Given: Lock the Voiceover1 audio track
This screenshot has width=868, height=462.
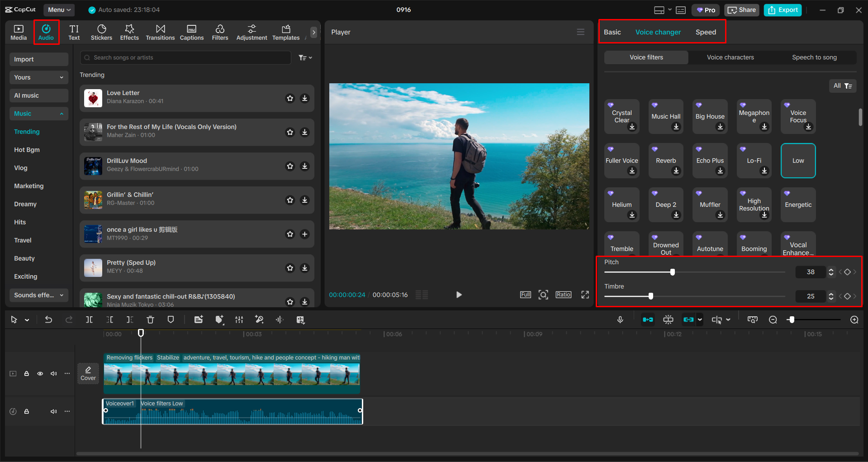Looking at the screenshot, I should tap(27, 411).
